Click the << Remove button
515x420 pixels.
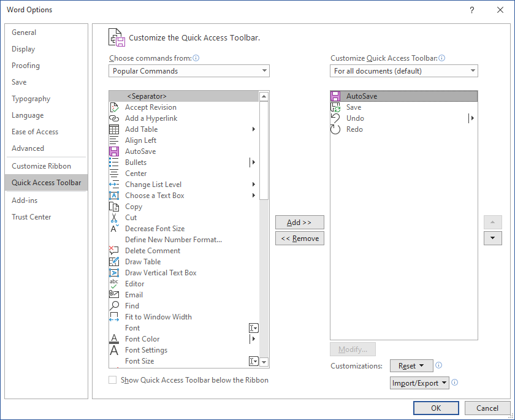tap(300, 239)
